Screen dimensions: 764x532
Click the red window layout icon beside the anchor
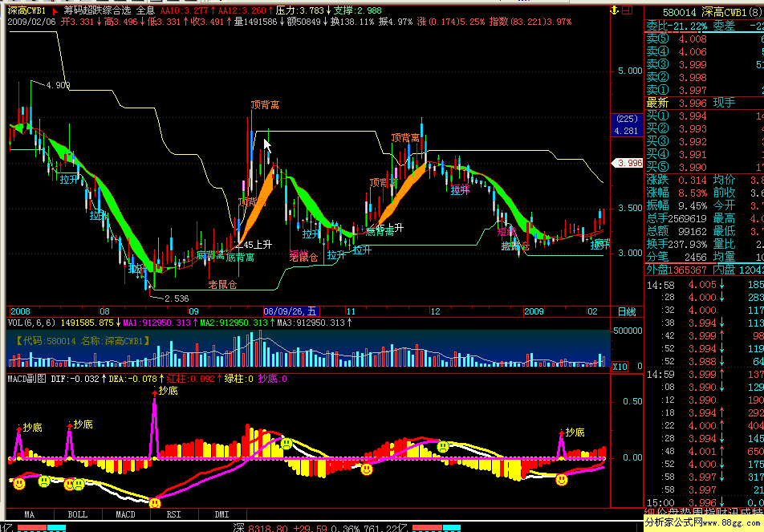pyautogui.click(x=628, y=10)
